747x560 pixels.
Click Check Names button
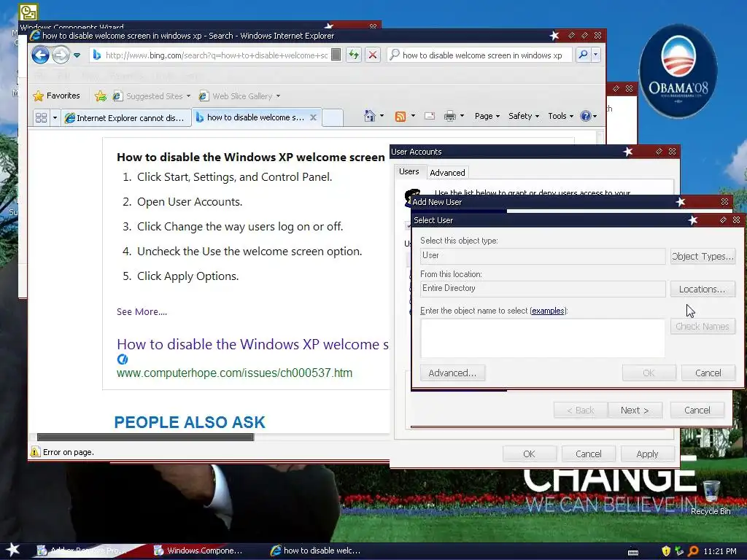(x=703, y=326)
